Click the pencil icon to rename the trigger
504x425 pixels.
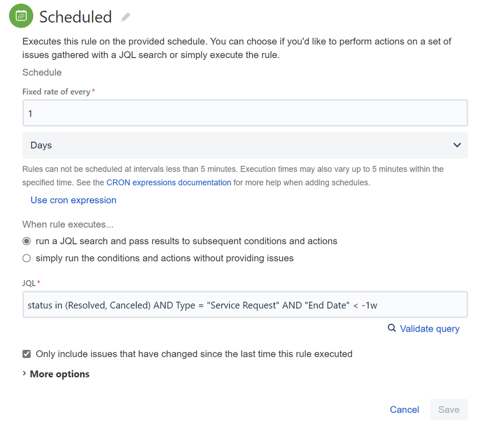126,18
